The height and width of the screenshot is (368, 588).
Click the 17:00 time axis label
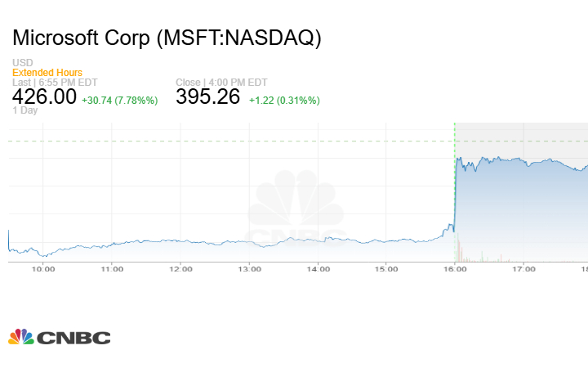point(523,268)
